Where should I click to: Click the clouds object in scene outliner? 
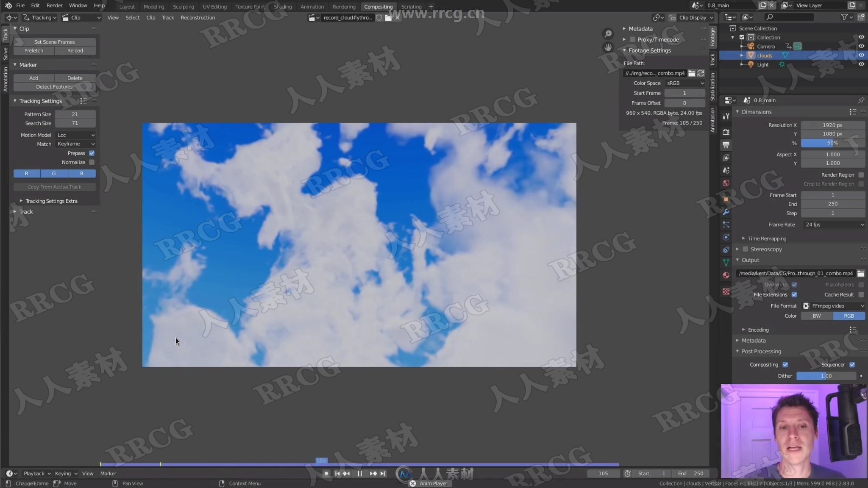765,55
